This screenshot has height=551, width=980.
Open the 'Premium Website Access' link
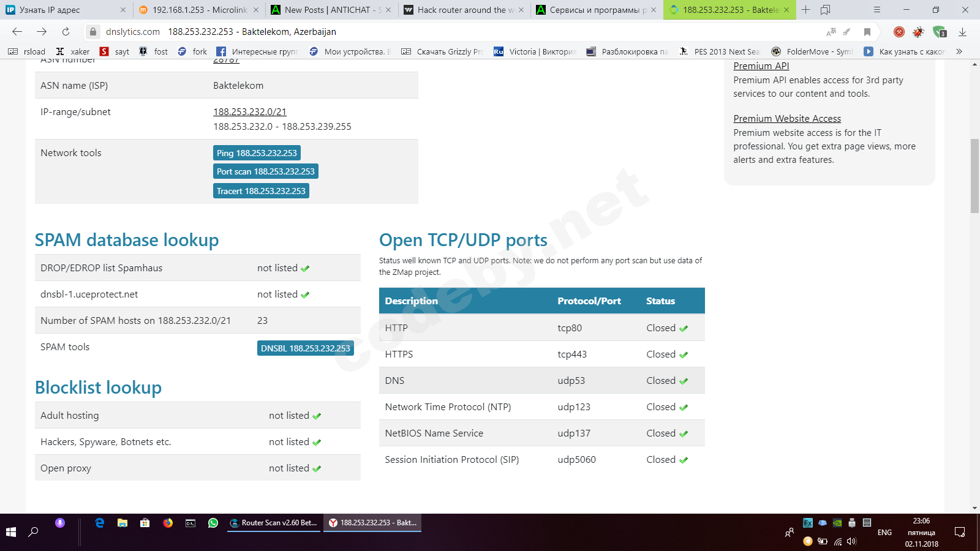point(787,119)
